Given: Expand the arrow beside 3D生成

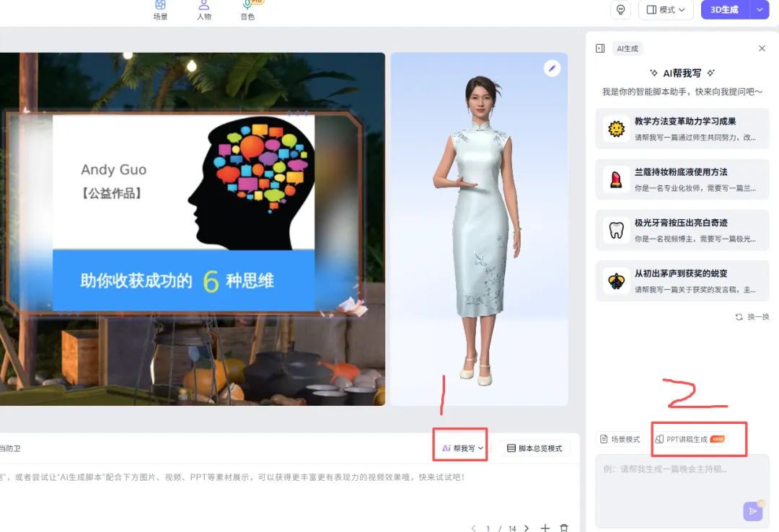Looking at the screenshot, I should pos(759,9).
